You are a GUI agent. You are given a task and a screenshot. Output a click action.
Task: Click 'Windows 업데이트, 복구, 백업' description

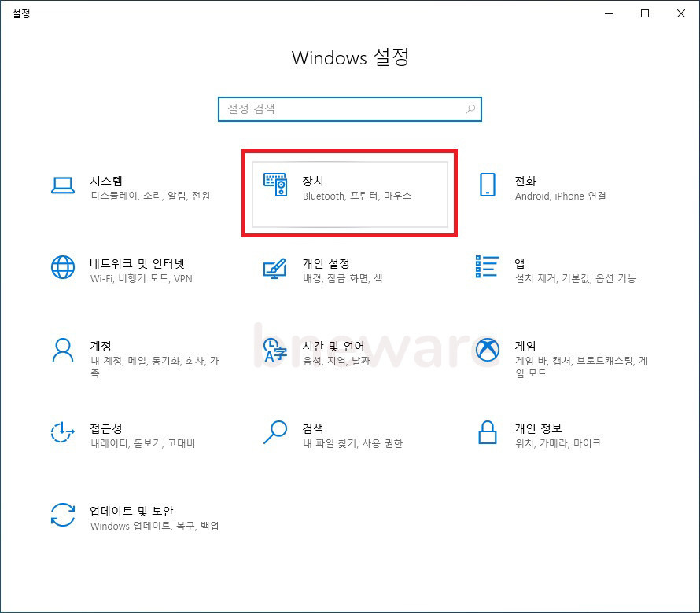154,526
